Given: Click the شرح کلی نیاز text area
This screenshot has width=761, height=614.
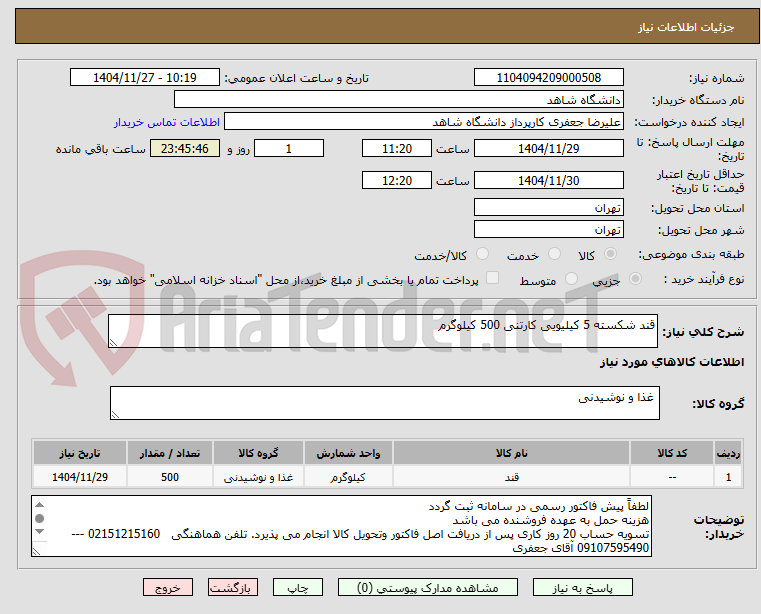Looking at the screenshot, I should click(382, 331).
